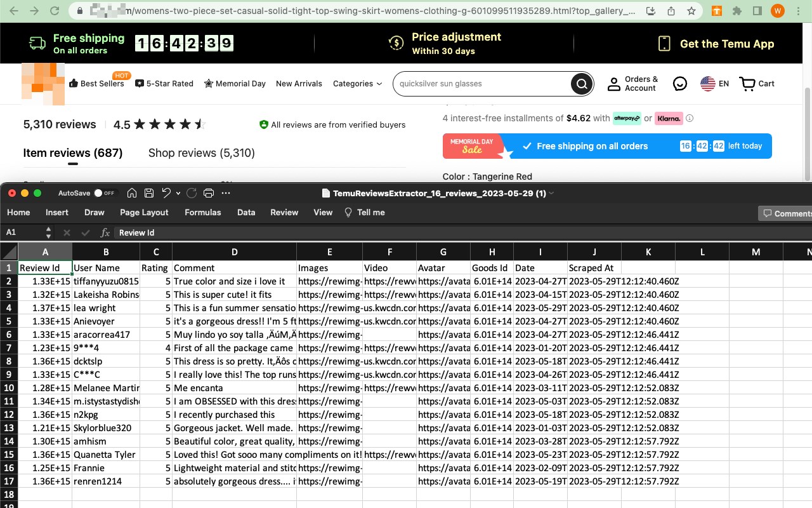
Task: Click the share icon in the address bar
Action: (x=671, y=11)
